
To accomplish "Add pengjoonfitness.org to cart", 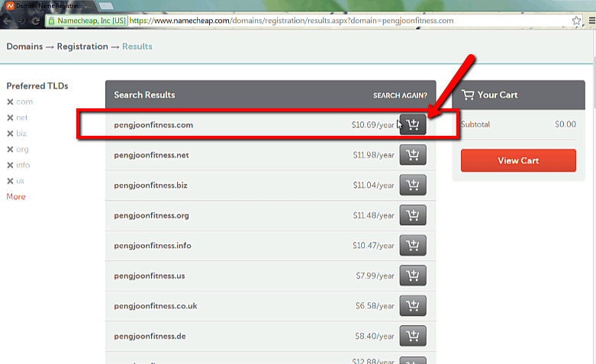I will pos(413,215).
